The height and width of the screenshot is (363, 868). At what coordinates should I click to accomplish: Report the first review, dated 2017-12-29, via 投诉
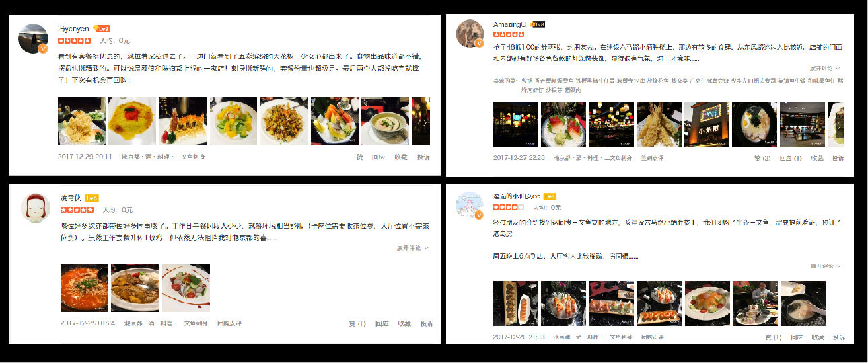(x=423, y=157)
